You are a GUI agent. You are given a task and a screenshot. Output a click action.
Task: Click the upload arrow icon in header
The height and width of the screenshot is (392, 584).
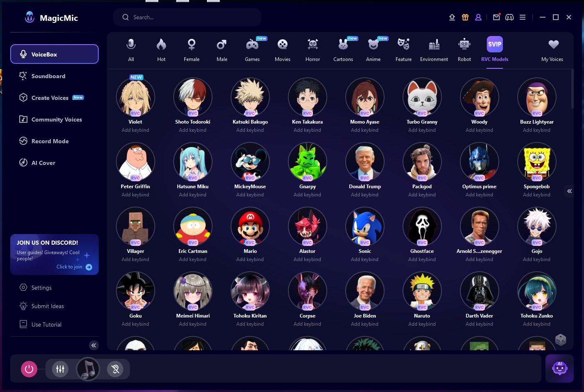(x=452, y=17)
